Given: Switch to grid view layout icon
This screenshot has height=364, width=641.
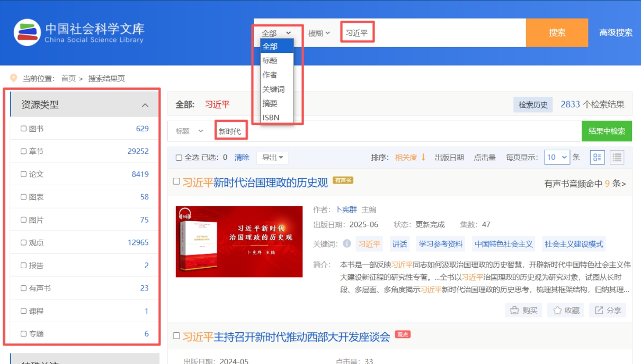Looking at the screenshot, I should click(x=598, y=157).
